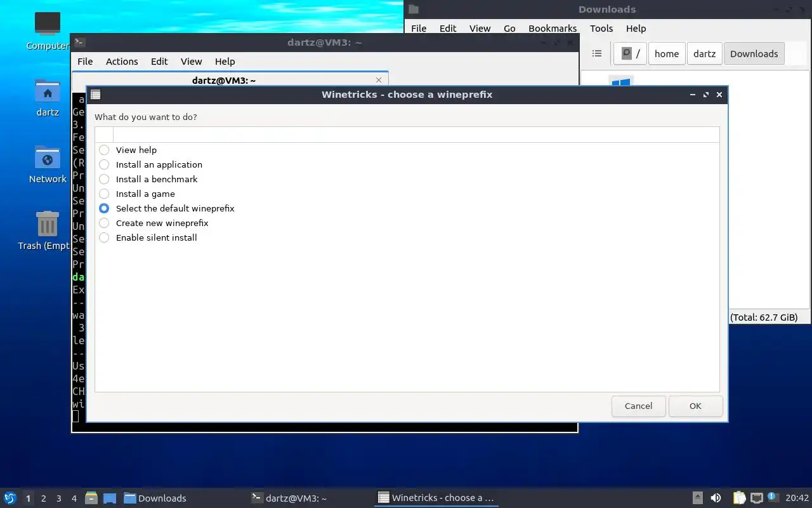Open Help menu in Downloads file manager
The height and width of the screenshot is (508, 812).
[x=636, y=29]
